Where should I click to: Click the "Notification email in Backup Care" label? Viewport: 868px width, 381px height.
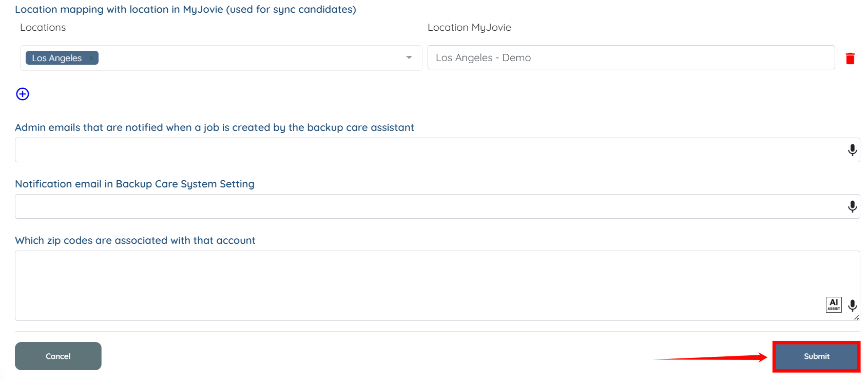click(x=134, y=184)
